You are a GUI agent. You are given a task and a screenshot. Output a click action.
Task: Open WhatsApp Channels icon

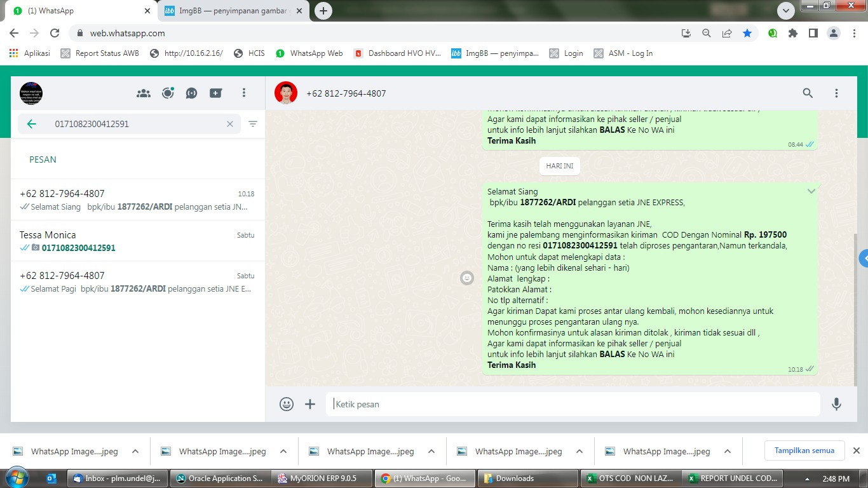(192, 93)
